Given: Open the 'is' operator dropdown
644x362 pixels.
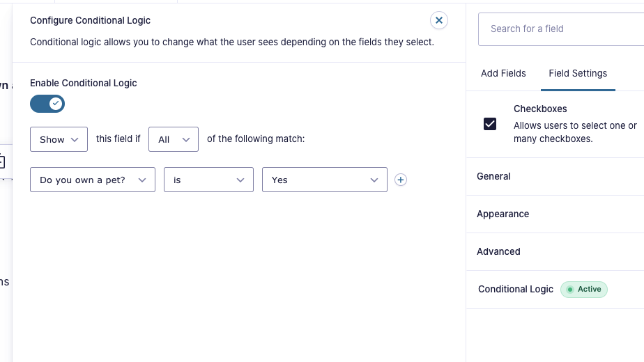Looking at the screenshot, I should coord(208,180).
